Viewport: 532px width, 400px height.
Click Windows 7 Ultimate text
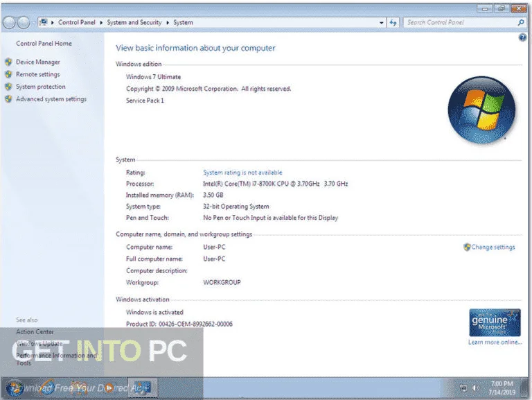[x=153, y=77]
